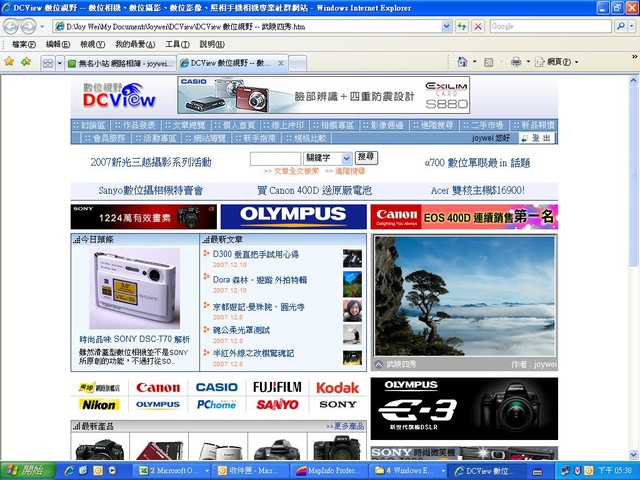Image resolution: width=640 pixels, height=480 pixels.
Task: Print the page with the printer icon
Action: (516, 62)
